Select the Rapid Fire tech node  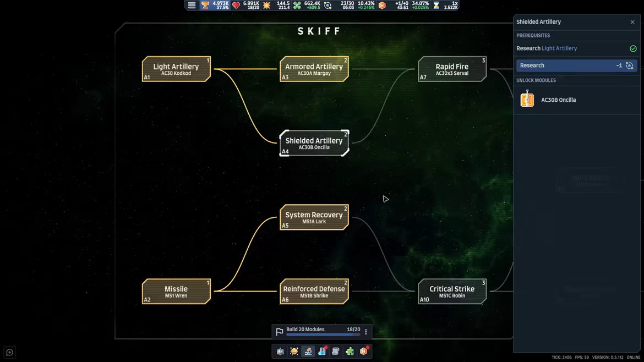tap(452, 69)
